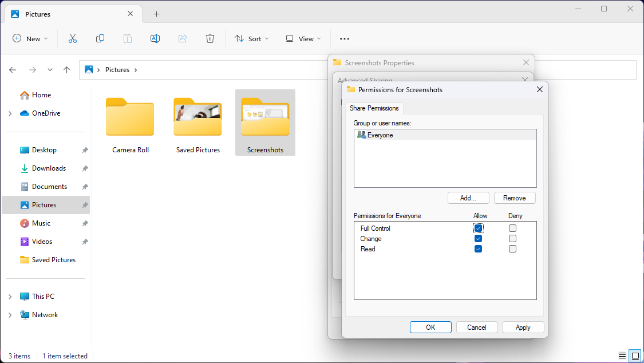Open the Sort dropdown menu
Viewport: 644px width, 363px height.
tap(251, 38)
